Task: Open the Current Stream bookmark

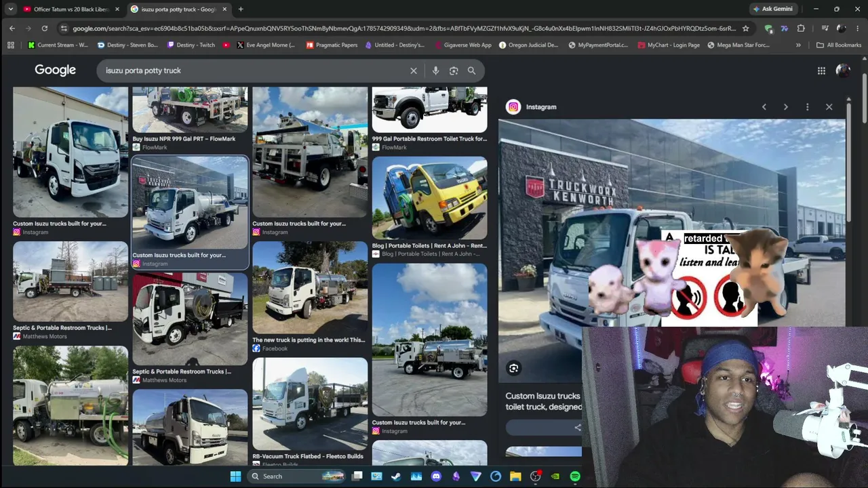Action: click(58, 45)
